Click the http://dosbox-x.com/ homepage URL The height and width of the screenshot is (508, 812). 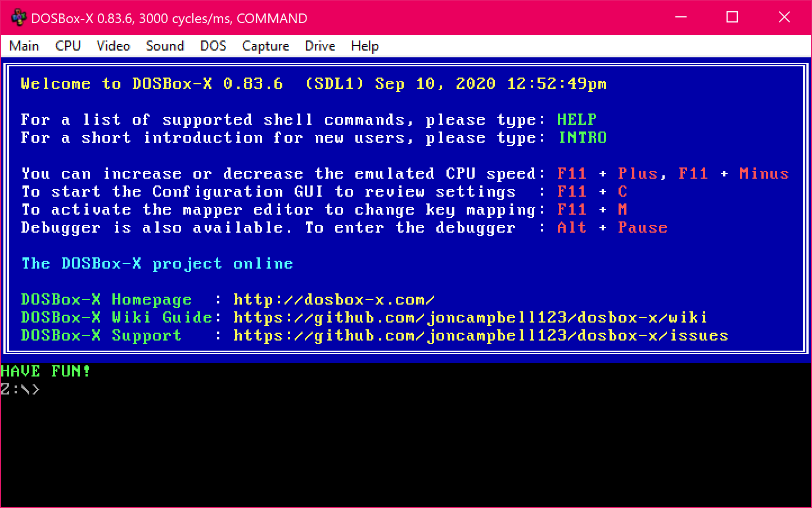pos(334,300)
